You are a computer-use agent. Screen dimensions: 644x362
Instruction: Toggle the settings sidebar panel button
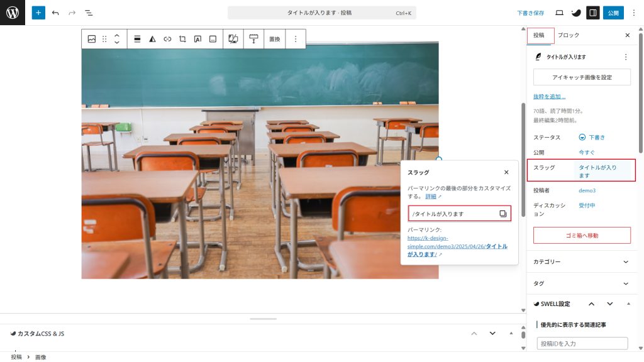[592, 13]
